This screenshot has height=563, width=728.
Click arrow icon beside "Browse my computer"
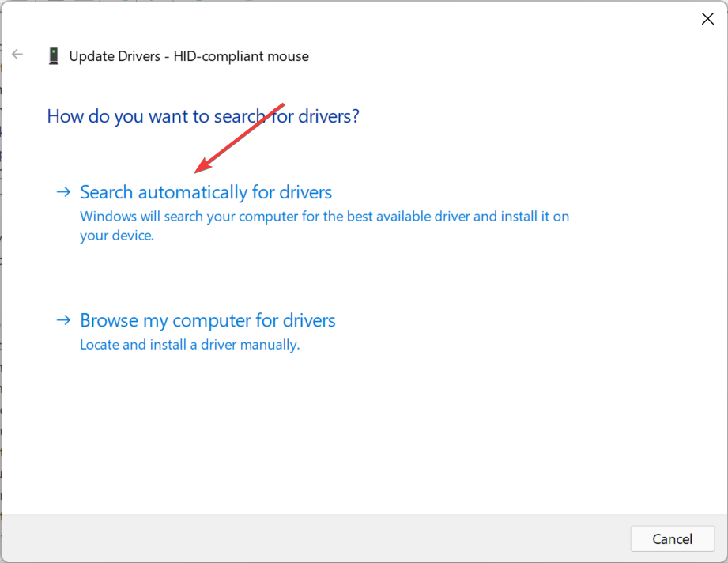point(63,320)
